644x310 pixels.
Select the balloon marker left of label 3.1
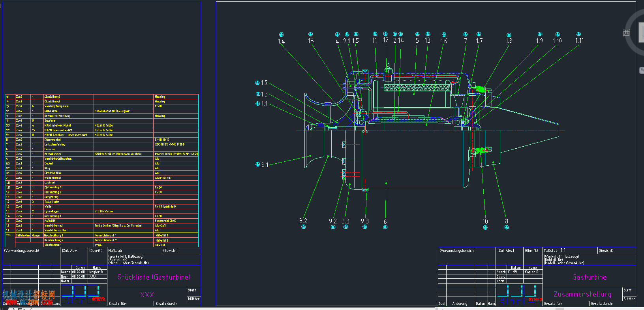258,164
